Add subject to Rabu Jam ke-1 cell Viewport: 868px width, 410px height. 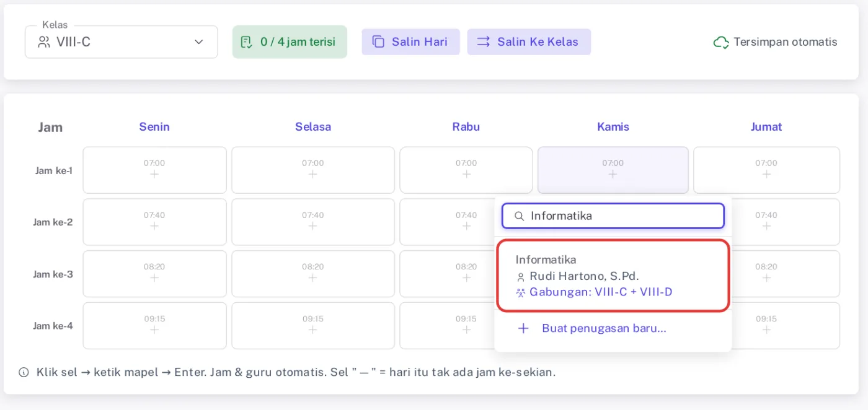(x=466, y=170)
